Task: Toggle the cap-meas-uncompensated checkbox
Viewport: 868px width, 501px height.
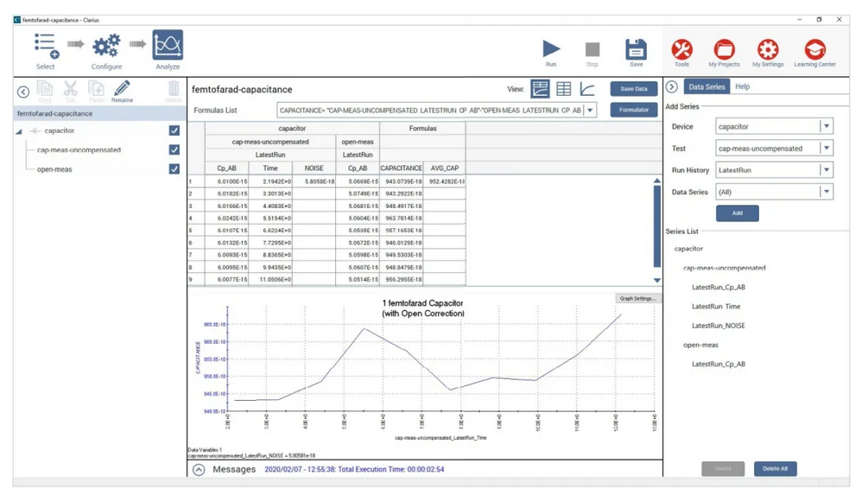Action: tap(174, 150)
